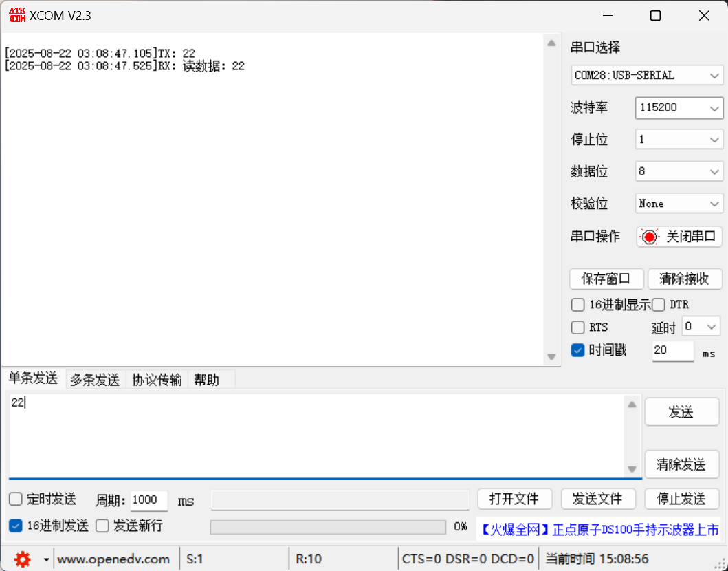The height and width of the screenshot is (571, 728).
Task: Click up arrow of send box scrollbar
Action: 632,405
